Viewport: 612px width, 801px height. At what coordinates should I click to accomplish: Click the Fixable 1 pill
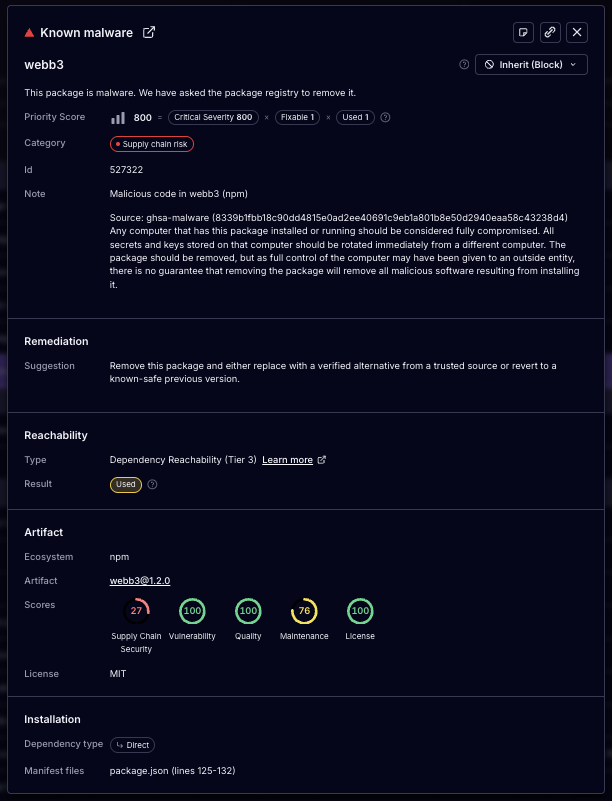[x=297, y=117]
